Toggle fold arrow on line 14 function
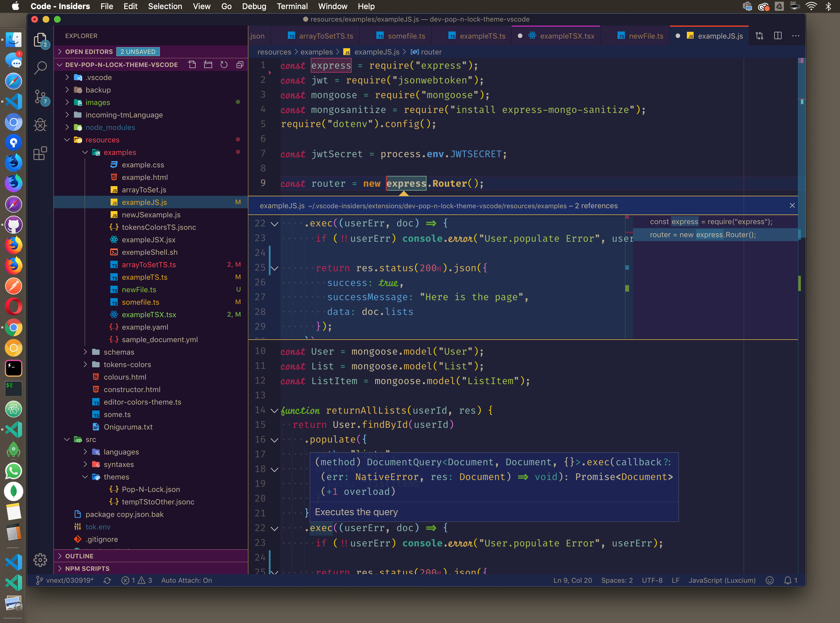Screen dimensions: 840x623 pos(275,411)
